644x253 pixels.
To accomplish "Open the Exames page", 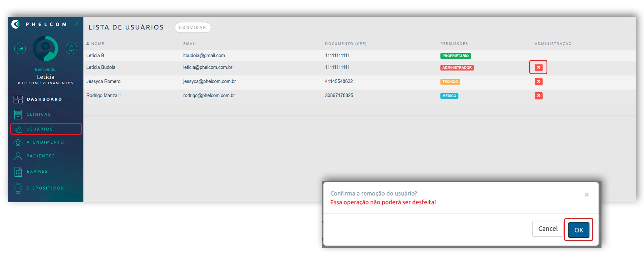I will point(37,172).
